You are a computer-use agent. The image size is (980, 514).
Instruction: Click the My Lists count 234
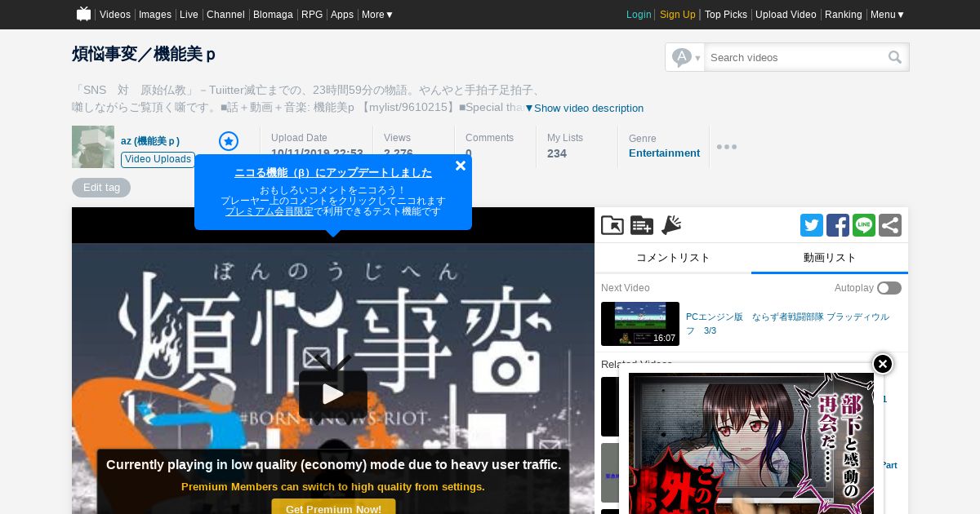pos(557,153)
